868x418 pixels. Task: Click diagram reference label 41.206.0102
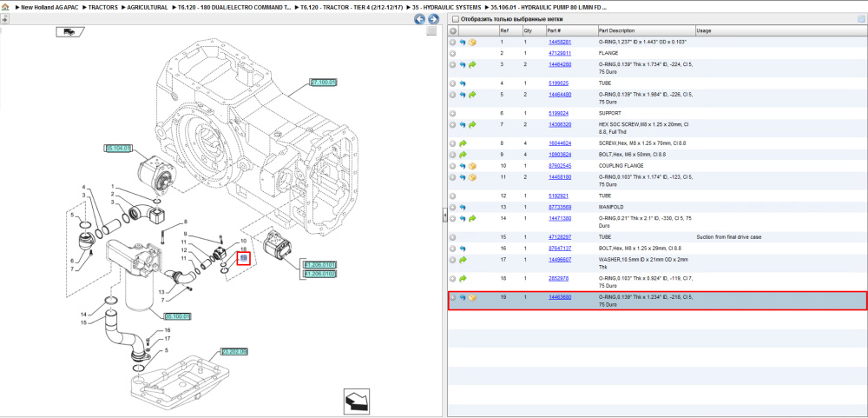[320, 274]
